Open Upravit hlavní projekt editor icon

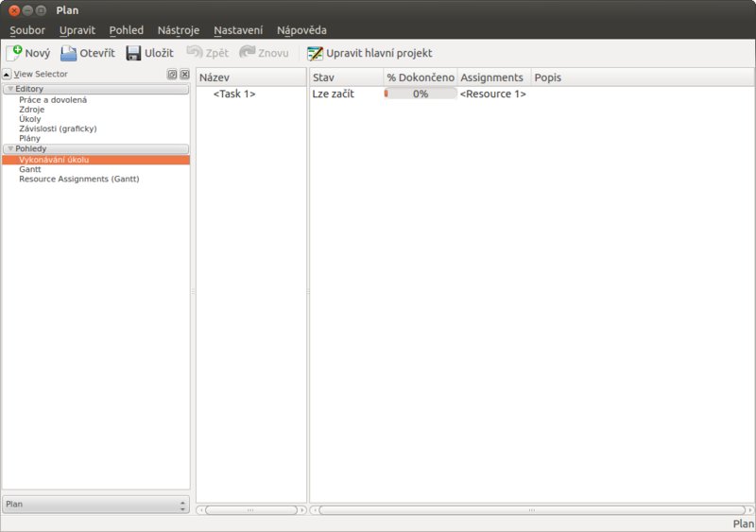(x=315, y=54)
